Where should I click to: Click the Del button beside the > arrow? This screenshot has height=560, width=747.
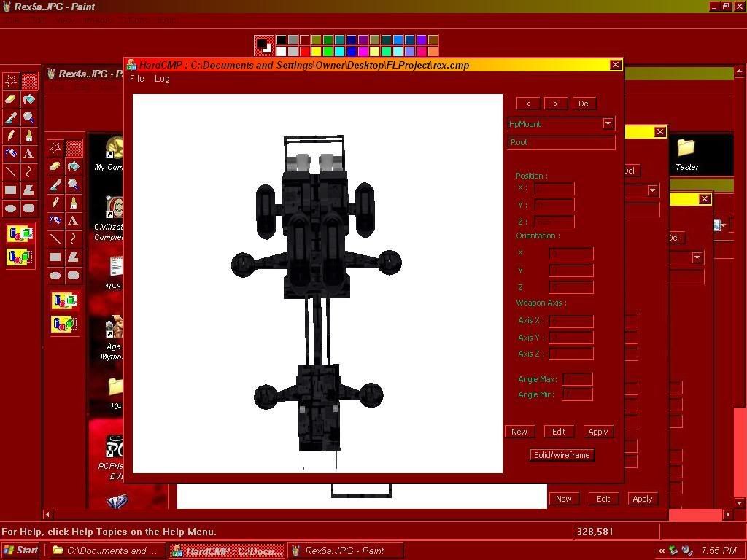coord(584,104)
